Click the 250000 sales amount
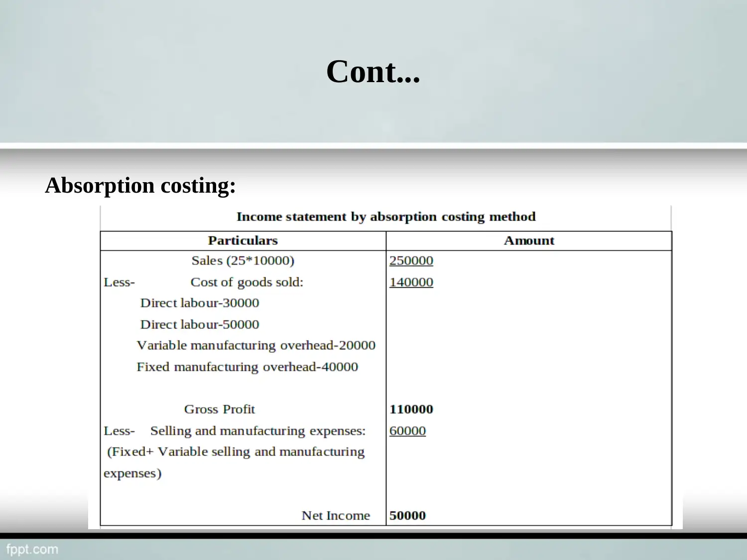 411,261
